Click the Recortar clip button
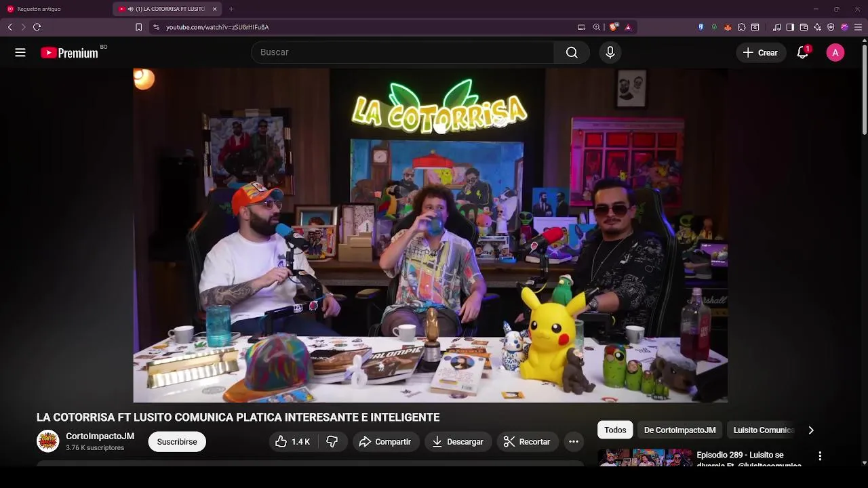This screenshot has width=868, height=488. coord(528,442)
